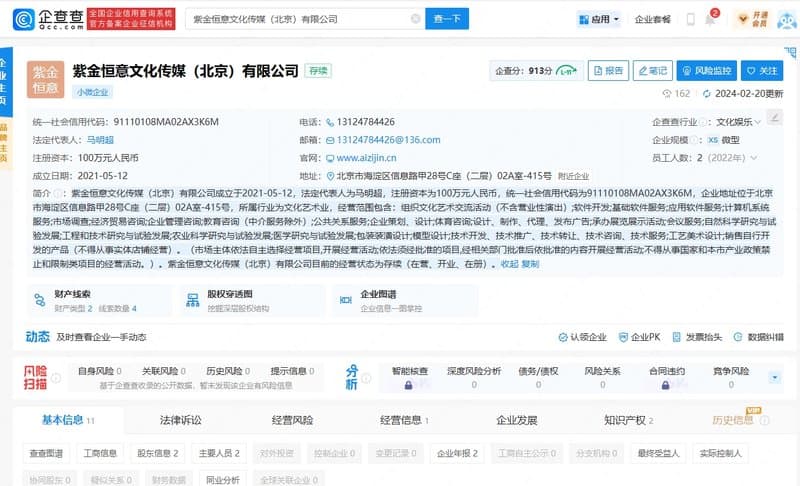Click 历史风险 0 item
800x486 pixels.
tap(228, 371)
